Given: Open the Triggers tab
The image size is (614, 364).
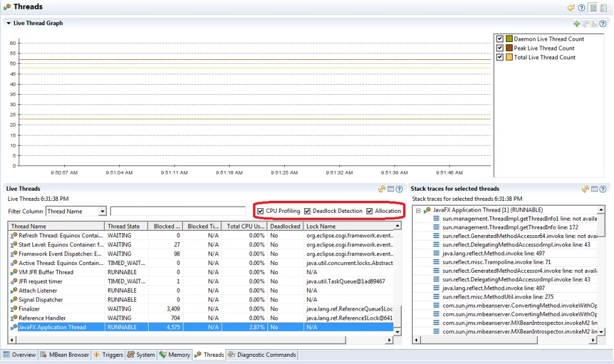Looking at the screenshot, I should [x=108, y=355].
